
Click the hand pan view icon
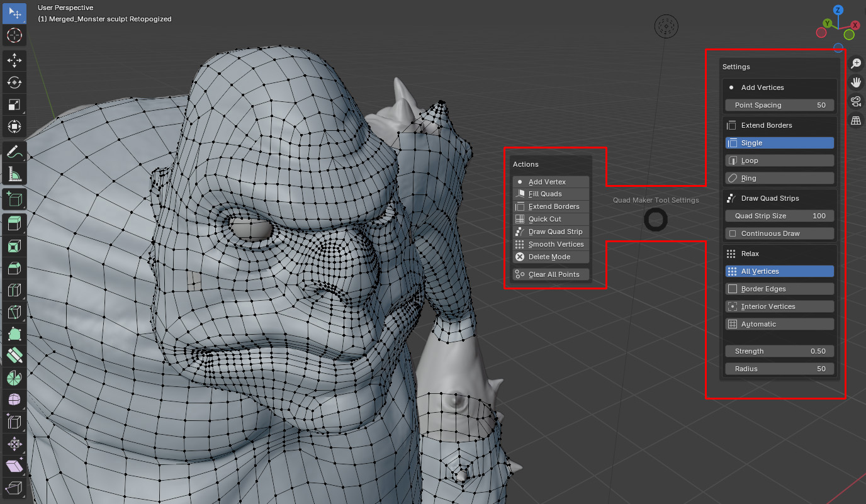[x=856, y=82]
